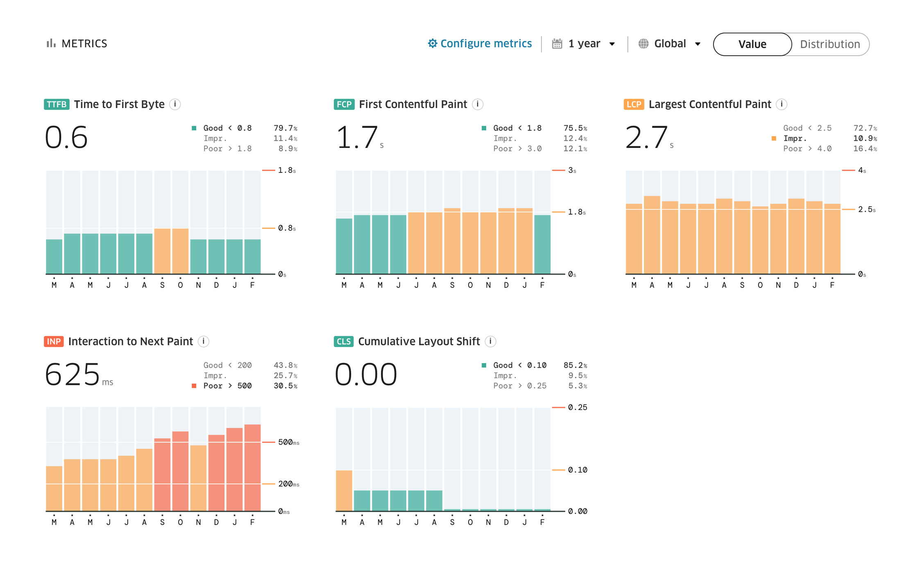The width and height of the screenshot is (924, 570).
Task: Click the LCP badge label
Action: tap(633, 104)
